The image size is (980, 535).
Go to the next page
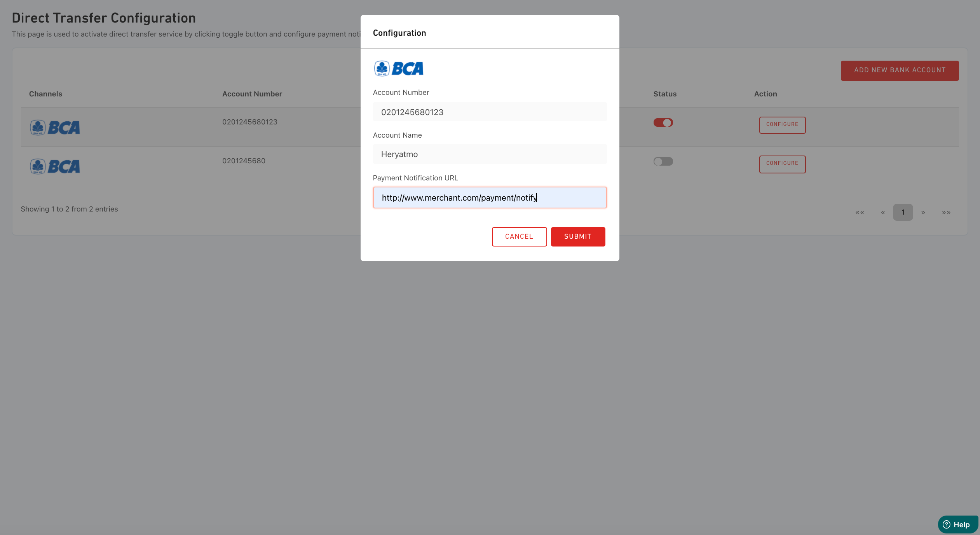coord(923,212)
